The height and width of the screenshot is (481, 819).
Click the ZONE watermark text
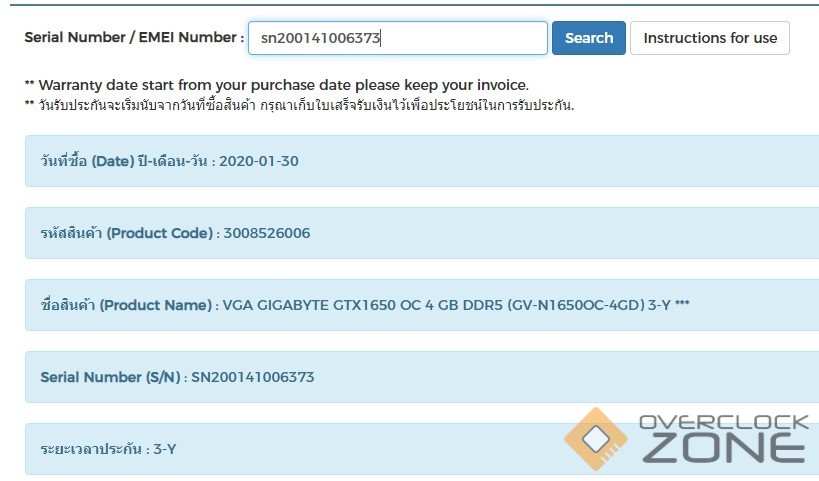pos(723,449)
